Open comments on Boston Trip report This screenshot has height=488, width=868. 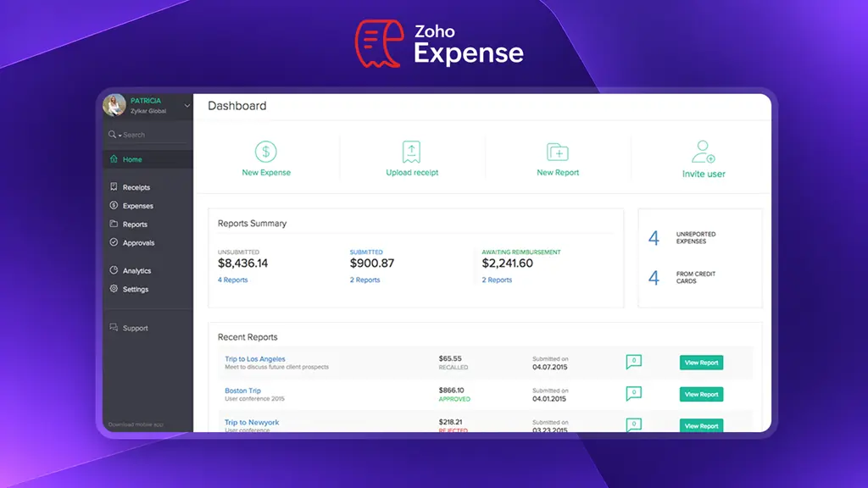(634, 393)
